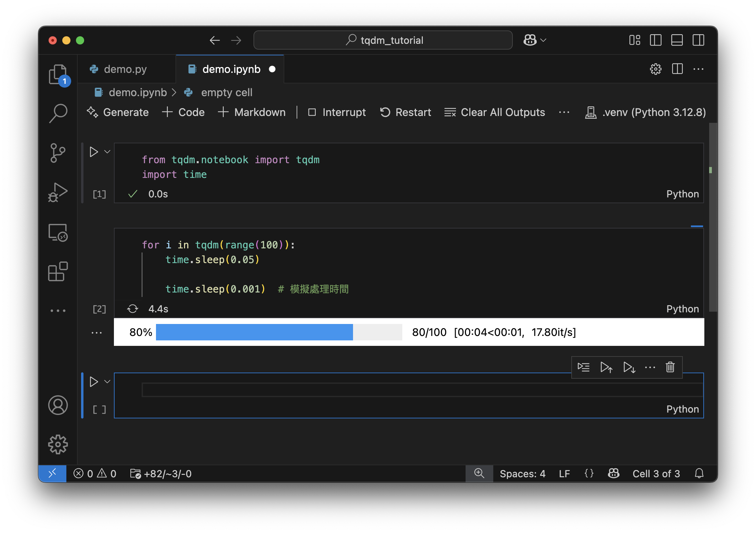Viewport: 756px width, 533px height.
Task: Change indentation Spaces: 4
Action: (x=522, y=473)
